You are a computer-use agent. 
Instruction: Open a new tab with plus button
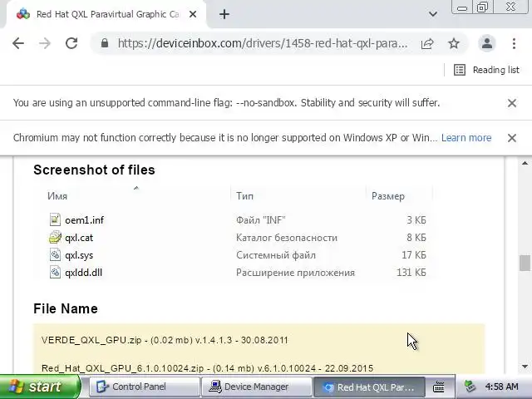pos(224,14)
